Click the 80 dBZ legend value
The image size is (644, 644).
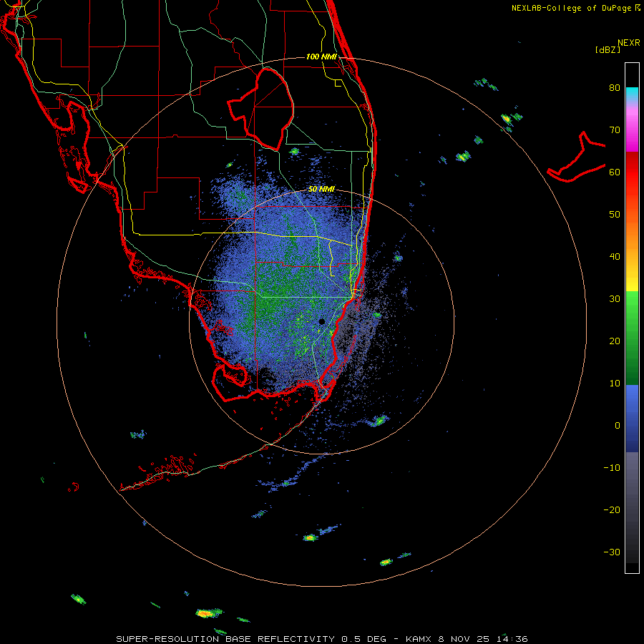pos(615,88)
